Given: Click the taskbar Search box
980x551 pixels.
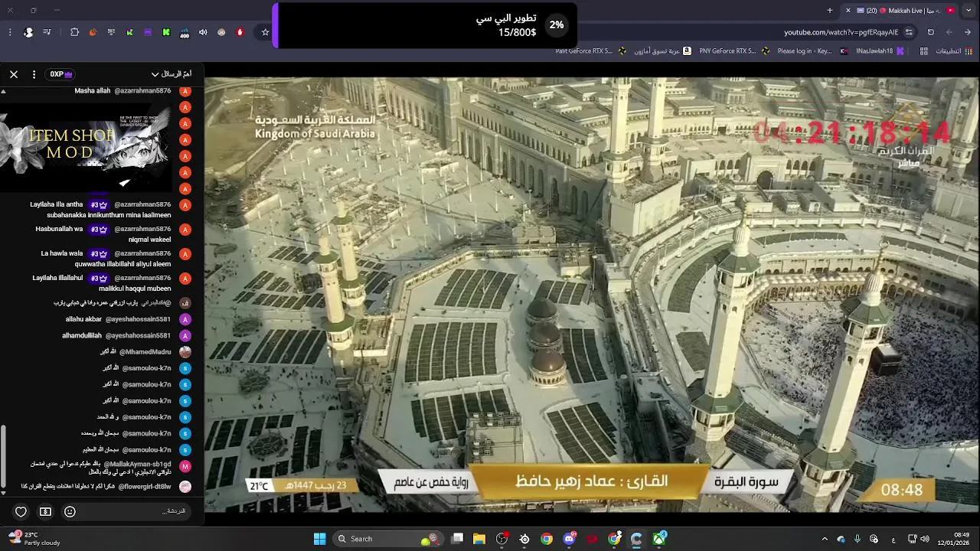Looking at the screenshot, I should click(387, 539).
